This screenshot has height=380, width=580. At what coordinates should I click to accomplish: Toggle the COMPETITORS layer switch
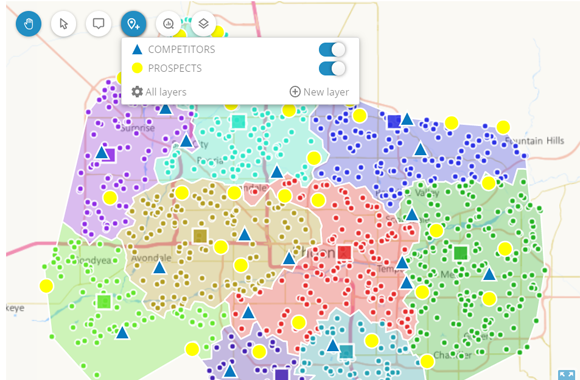point(332,49)
